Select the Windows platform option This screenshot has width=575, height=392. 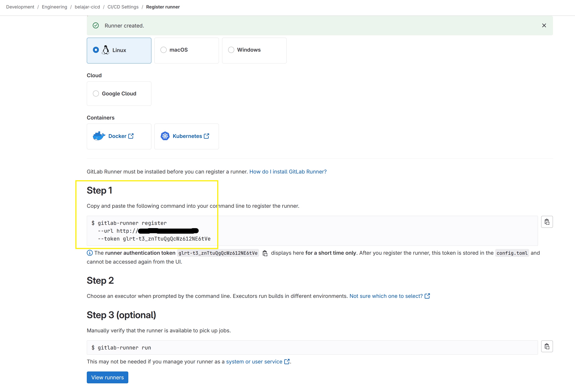pos(231,50)
